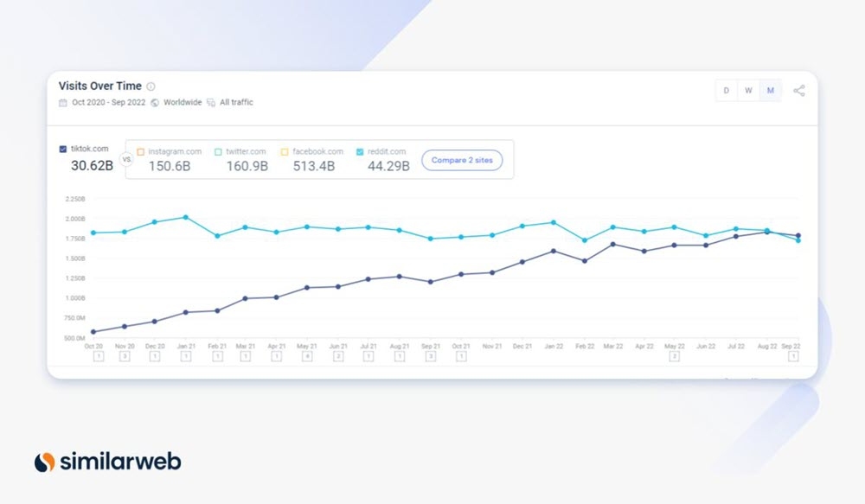The width and height of the screenshot is (865, 504).
Task: Click the globe icon next to Worldwide
Action: coord(153,102)
